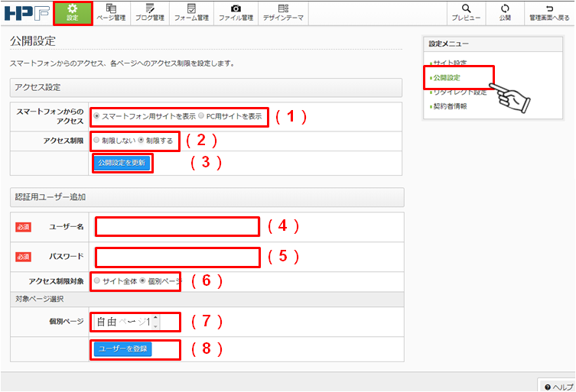This screenshot has height=392, width=576.
Task: Open ブログ管理 in the top toolbar
Action: coord(150,13)
